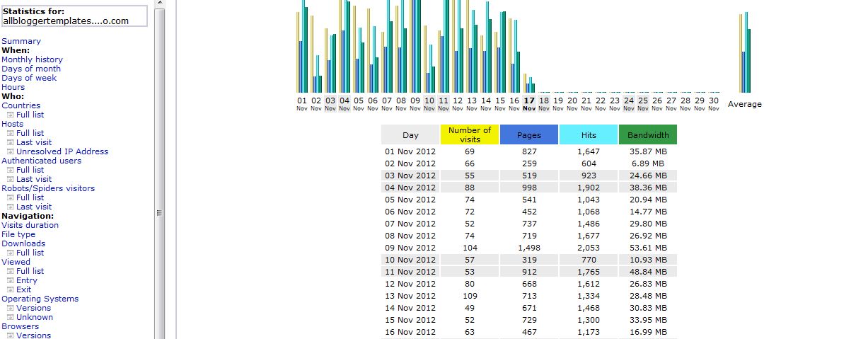868x339 pixels.
Task: Open the Unresolved IP Address link text
Action: pyautogui.click(x=62, y=151)
